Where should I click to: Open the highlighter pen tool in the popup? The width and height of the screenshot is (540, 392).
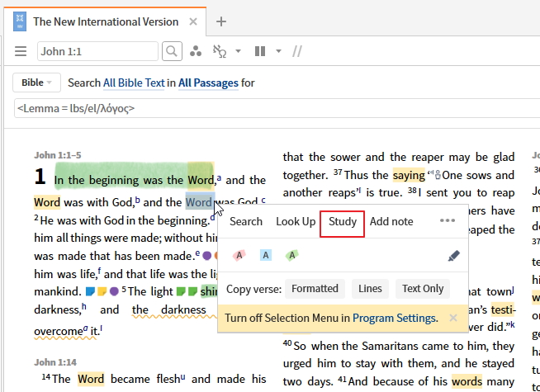pos(453,256)
